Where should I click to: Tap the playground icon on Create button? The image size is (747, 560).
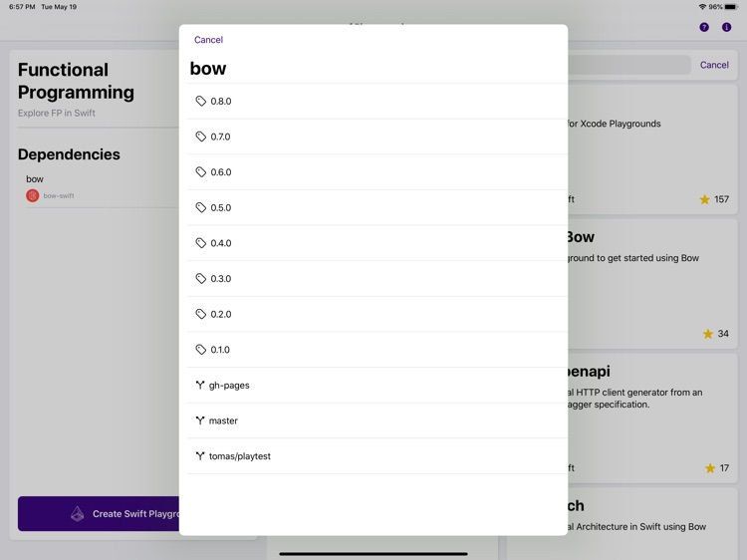click(x=77, y=514)
